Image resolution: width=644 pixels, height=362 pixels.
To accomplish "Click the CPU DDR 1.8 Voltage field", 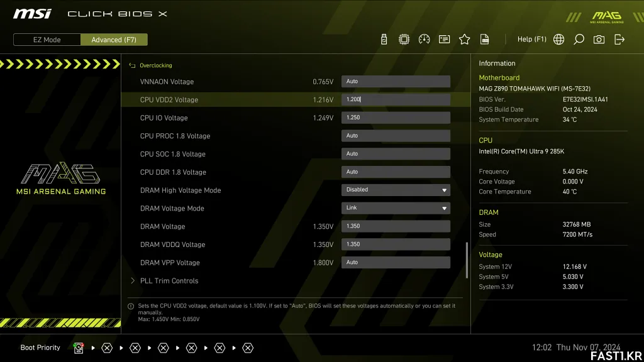I will tap(396, 172).
